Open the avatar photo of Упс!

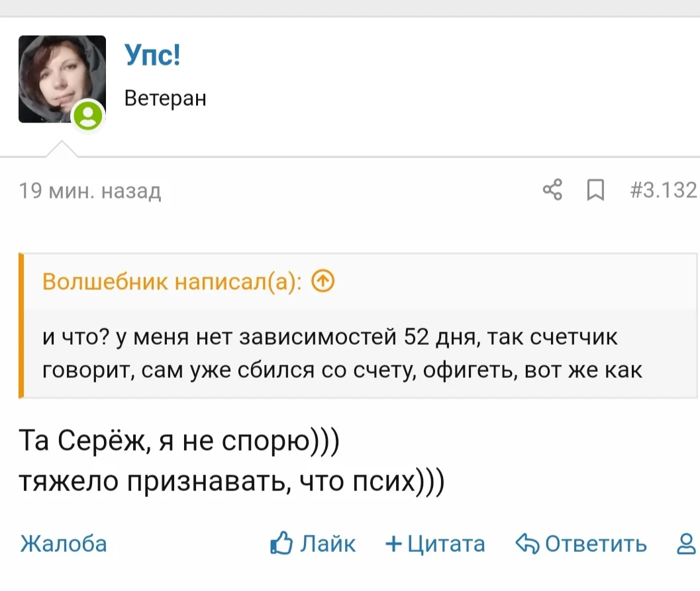coord(62,79)
